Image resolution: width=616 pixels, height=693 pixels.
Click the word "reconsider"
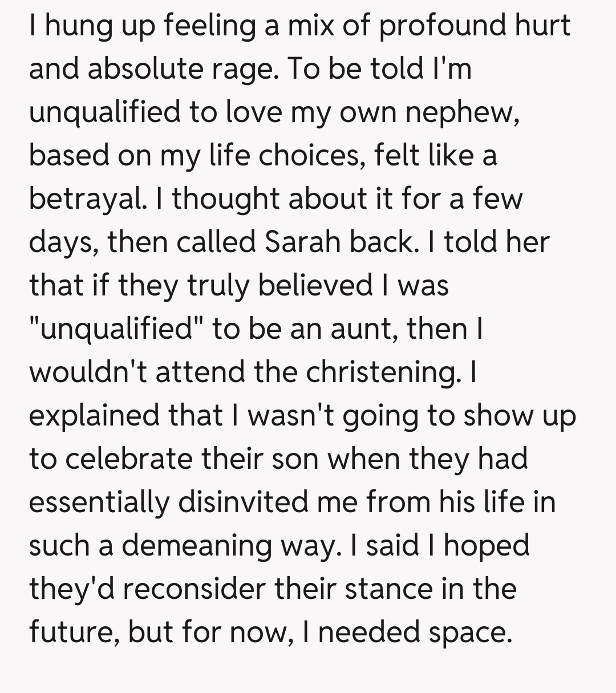tap(193, 589)
